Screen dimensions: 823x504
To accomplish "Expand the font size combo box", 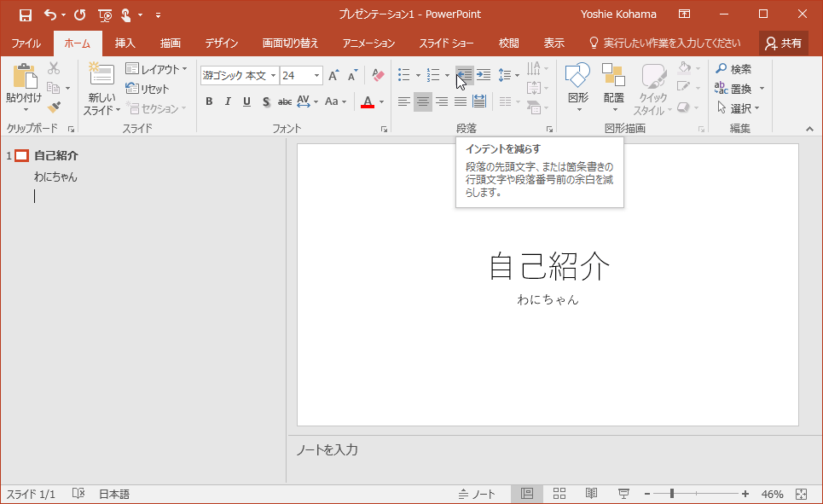I will pyautogui.click(x=317, y=76).
